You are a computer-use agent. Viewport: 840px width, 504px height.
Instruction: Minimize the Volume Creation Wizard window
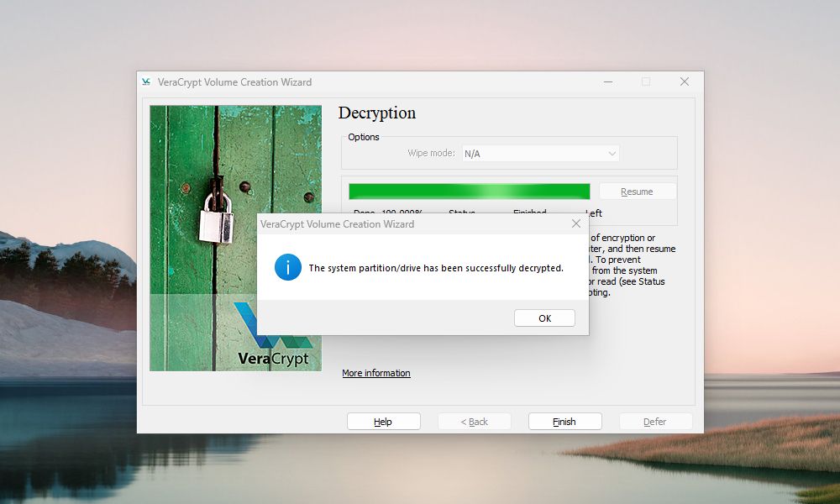(x=607, y=82)
